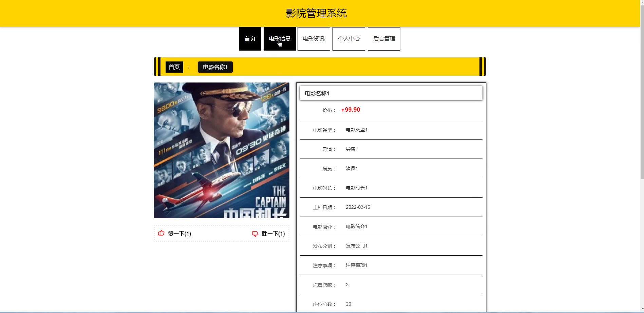Click the 电影简介： field label
The width and height of the screenshot is (644, 313).
(x=324, y=227)
